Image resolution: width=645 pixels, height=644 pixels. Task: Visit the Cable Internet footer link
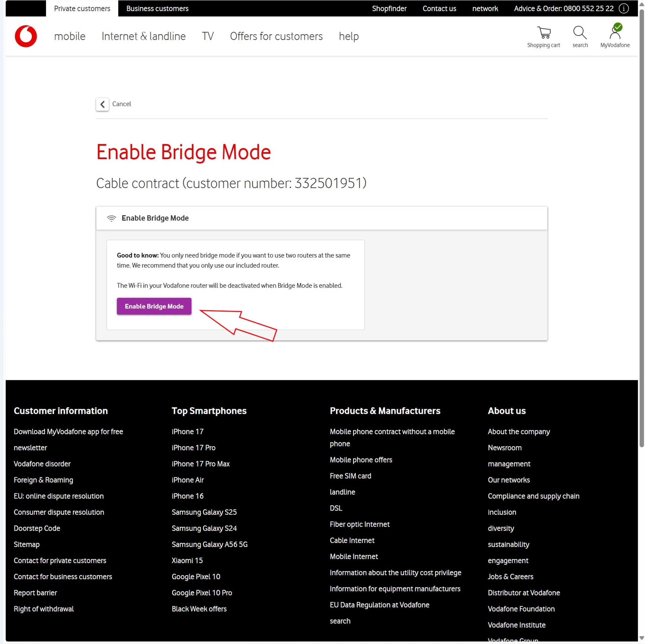(x=352, y=540)
